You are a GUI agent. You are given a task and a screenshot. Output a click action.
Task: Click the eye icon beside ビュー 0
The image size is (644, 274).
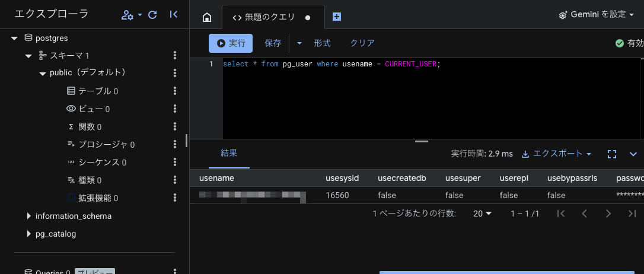click(71, 109)
